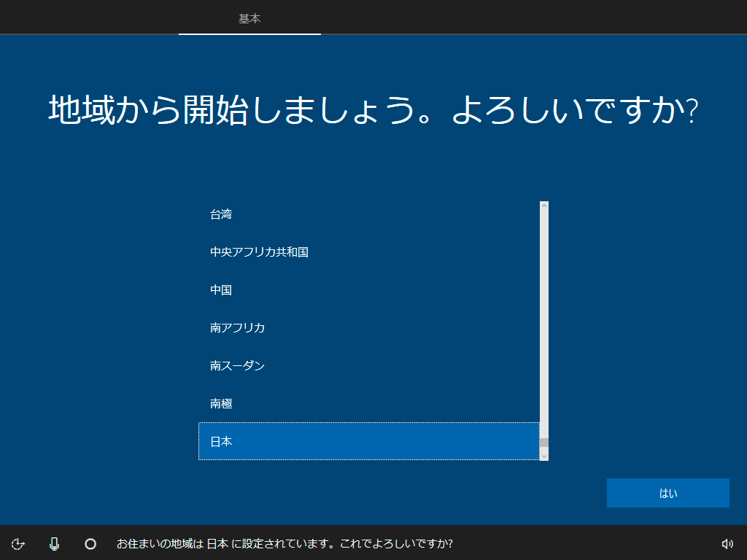
Task: Click the region list scrollbar thumb
Action: click(543, 442)
